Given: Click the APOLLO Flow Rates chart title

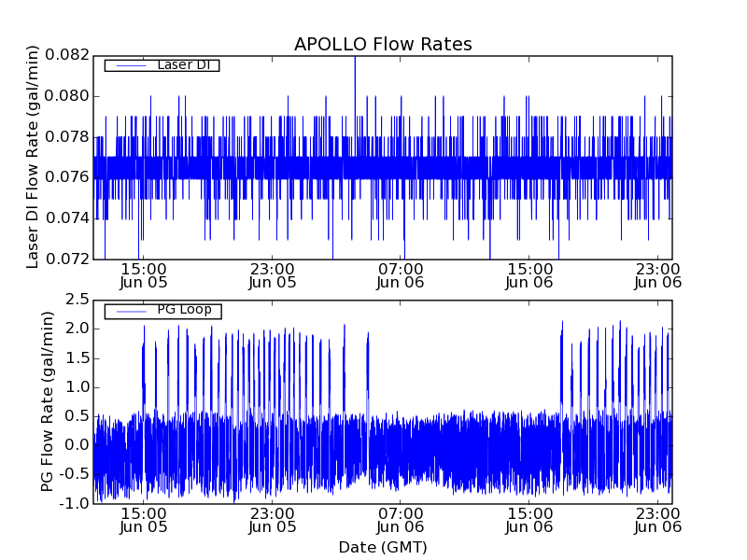Looking at the screenshot, I should 383,45.
